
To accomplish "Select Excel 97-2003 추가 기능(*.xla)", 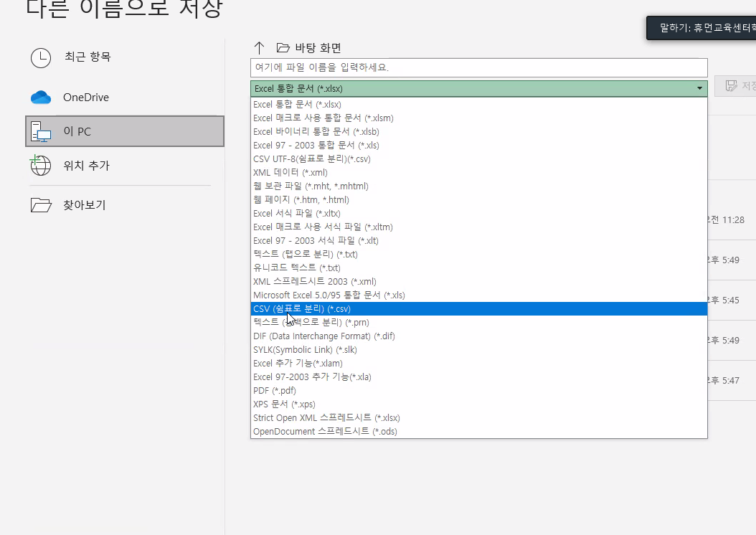I will [x=478, y=377].
